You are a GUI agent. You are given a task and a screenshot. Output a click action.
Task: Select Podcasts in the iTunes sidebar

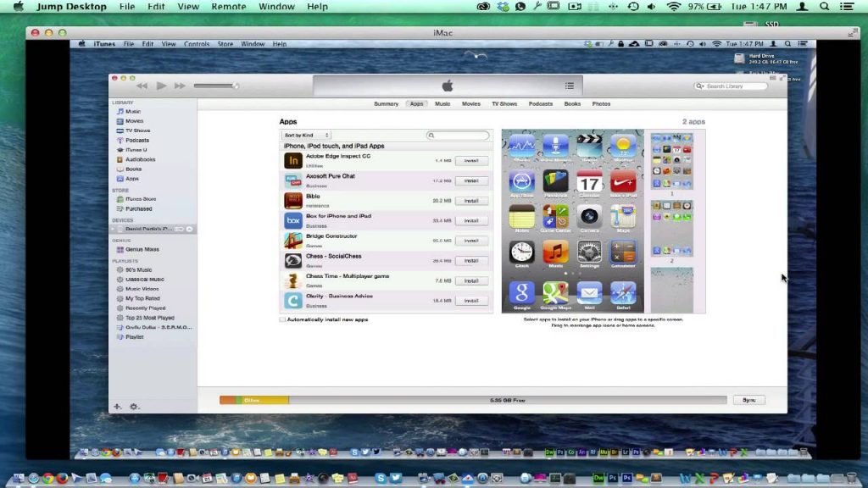(x=138, y=140)
